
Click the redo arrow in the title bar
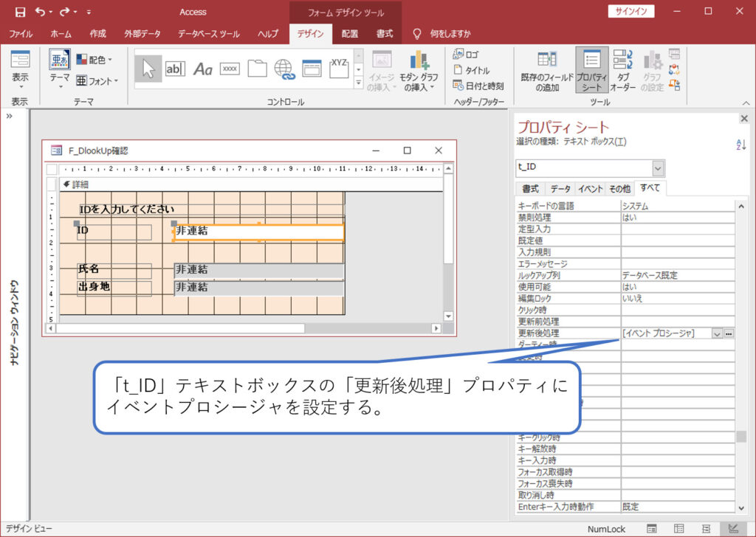click(65, 12)
